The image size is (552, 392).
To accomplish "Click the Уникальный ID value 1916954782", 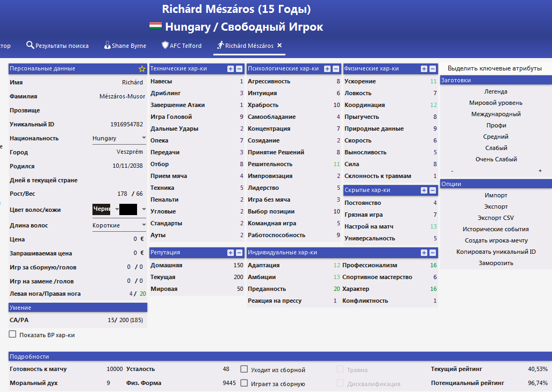I will 127,124.
